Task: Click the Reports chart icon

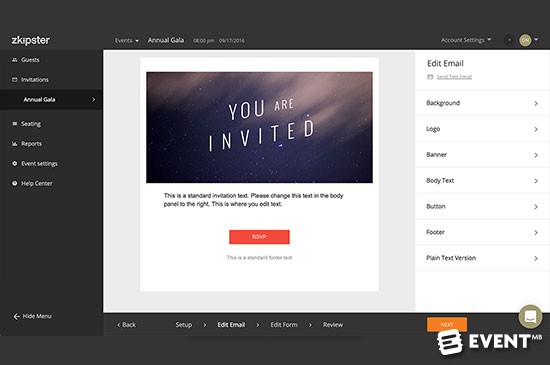Action: tap(14, 144)
